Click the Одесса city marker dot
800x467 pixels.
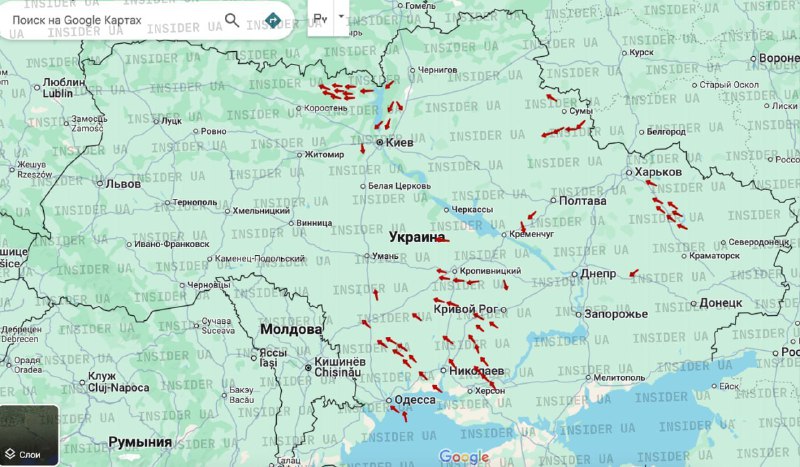(389, 401)
